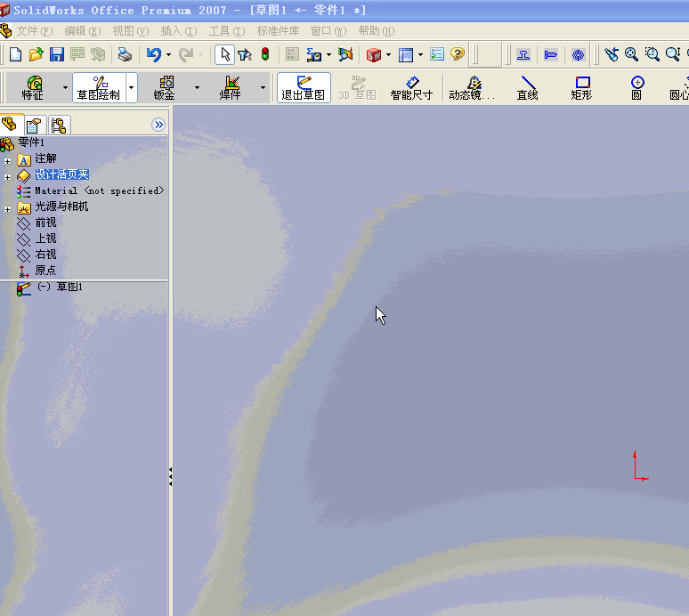This screenshot has width=689, height=616.
Task: Click the yellow Help question mark icon
Action: (458, 54)
